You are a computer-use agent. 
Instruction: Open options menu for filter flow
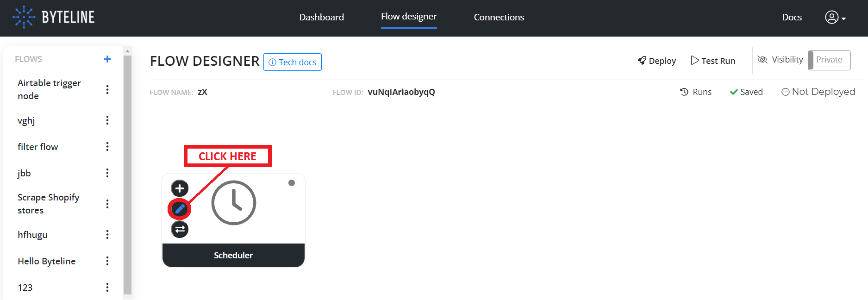tap(107, 147)
